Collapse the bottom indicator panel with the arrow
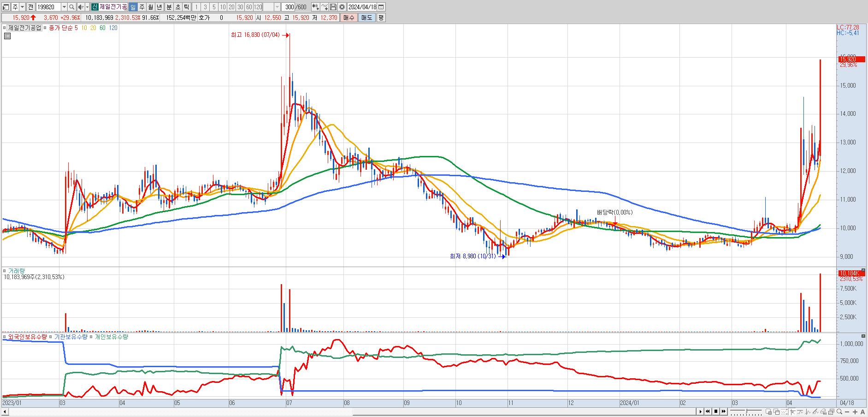Viewport: 868px width, 417px height. pyautogui.click(x=863, y=336)
